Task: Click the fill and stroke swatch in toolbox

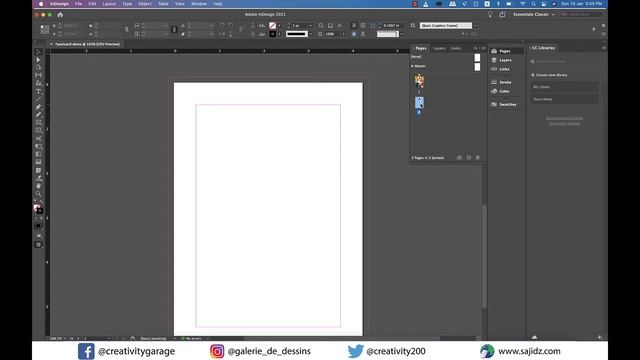Action: [38, 209]
